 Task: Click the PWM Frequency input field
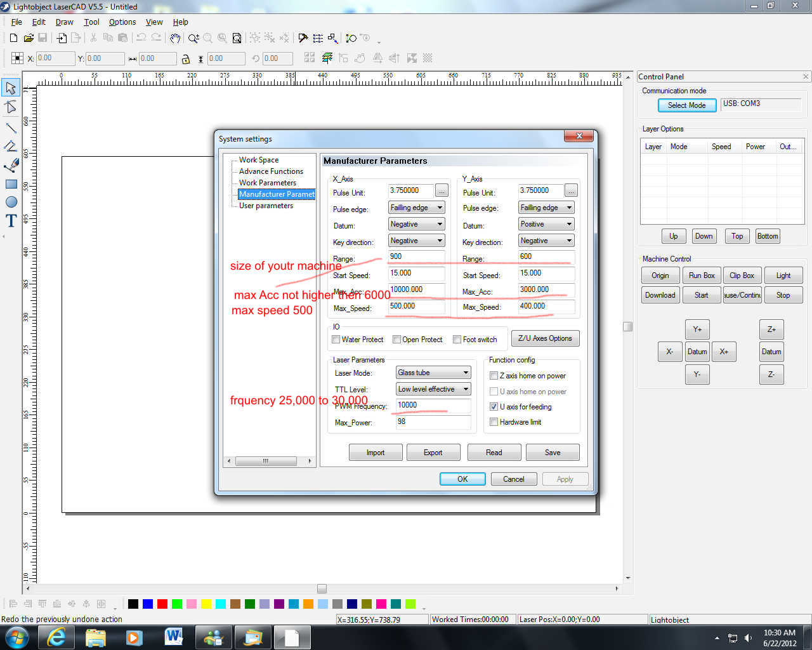pyautogui.click(x=433, y=405)
